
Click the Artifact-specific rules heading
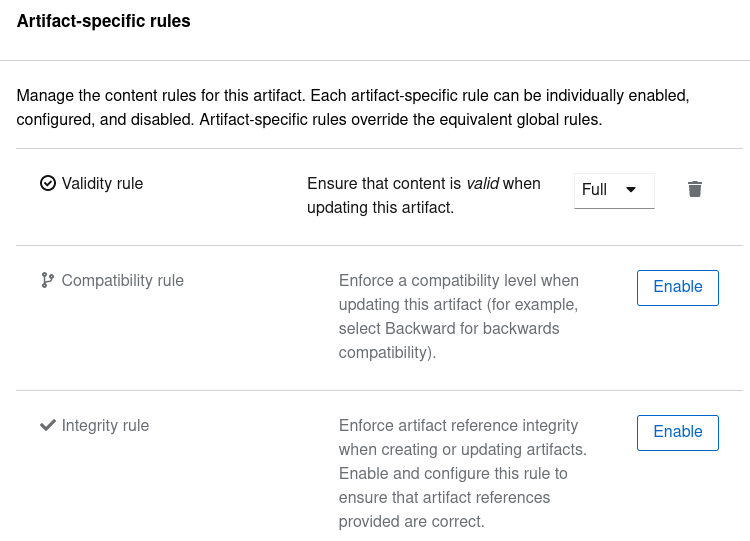103,20
